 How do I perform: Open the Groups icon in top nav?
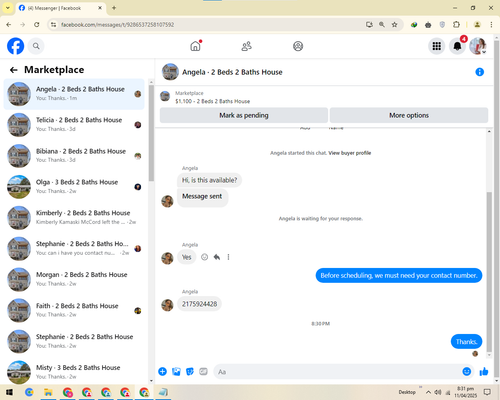point(298,46)
